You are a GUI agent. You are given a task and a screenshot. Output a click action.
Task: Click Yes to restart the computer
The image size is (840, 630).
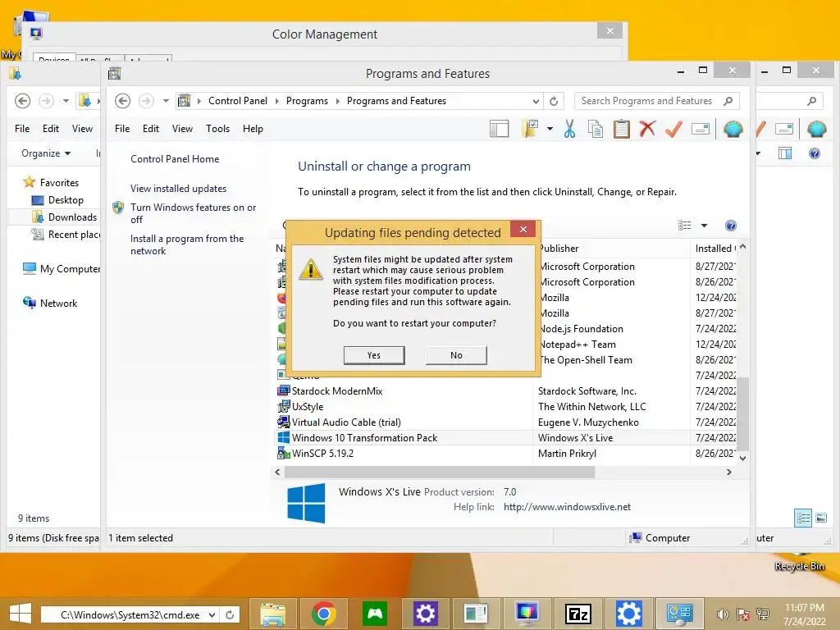(x=374, y=355)
